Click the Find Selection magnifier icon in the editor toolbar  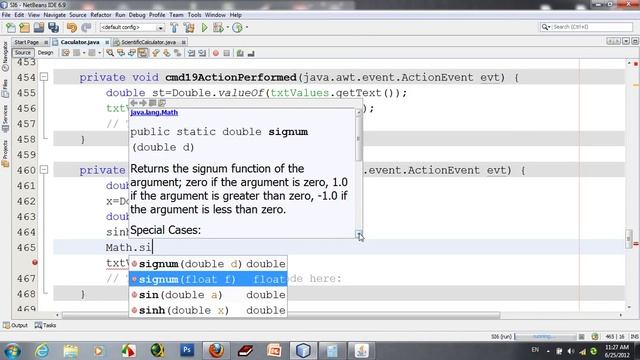click(x=110, y=53)
